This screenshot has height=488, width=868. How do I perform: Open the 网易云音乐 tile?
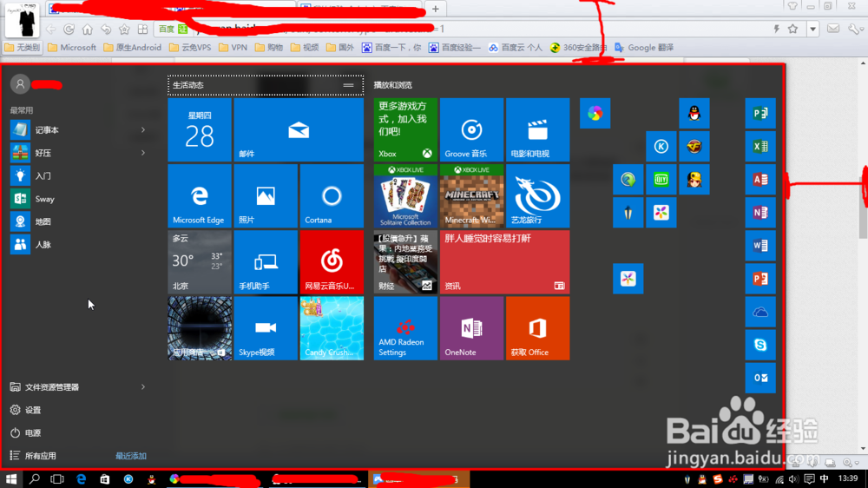tap(332, 262)
